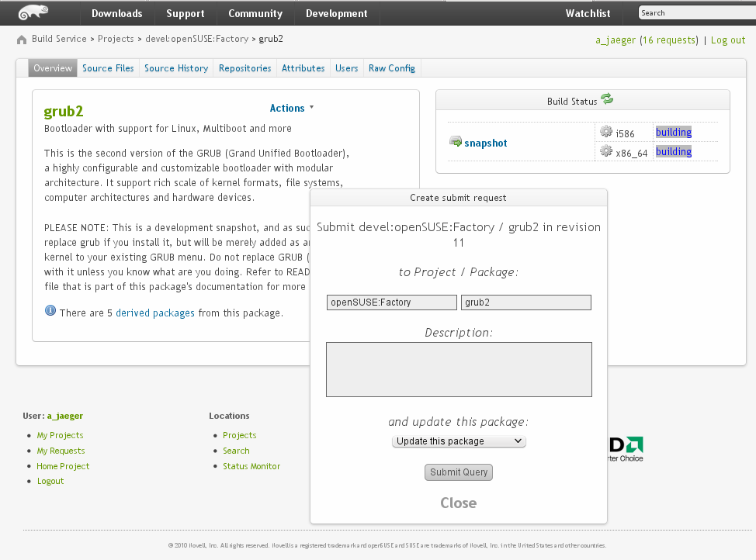756x560 pixels.
Task: Open the snapshot repository link
Action: (x=486, y=143)
